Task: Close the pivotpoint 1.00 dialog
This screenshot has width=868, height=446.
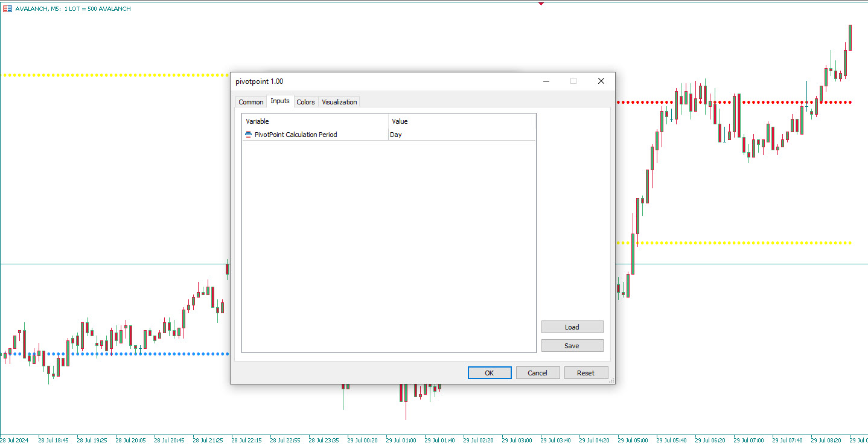Action: tap(601, 81)
